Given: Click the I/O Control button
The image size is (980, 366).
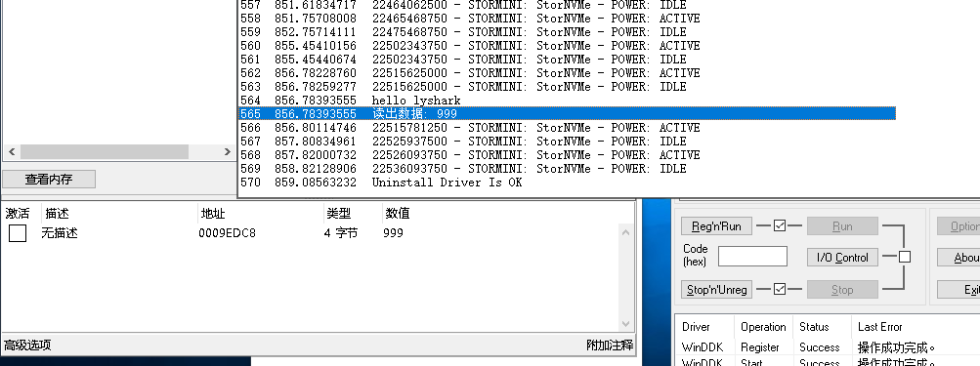Looking at the screenshot, I should (842, 258).
